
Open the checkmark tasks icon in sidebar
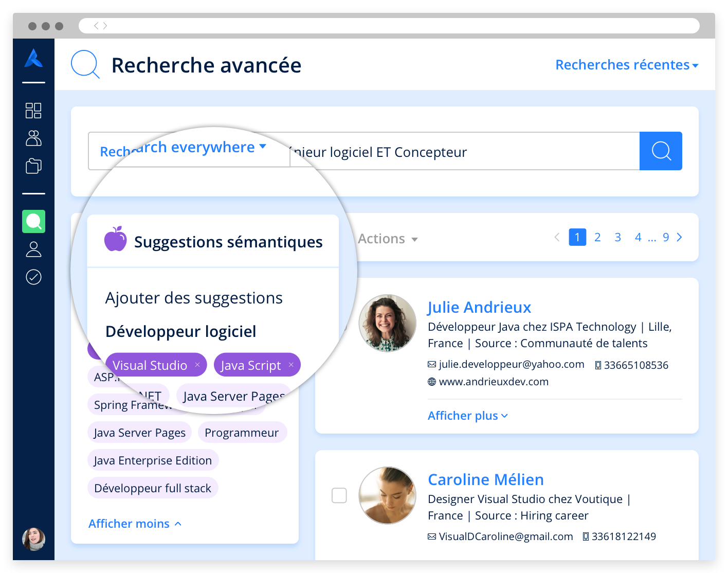click(33, 277)
